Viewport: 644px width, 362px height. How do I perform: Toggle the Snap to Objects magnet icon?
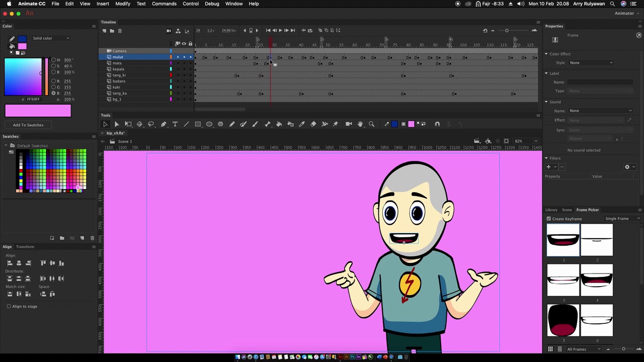coord(437,124)
